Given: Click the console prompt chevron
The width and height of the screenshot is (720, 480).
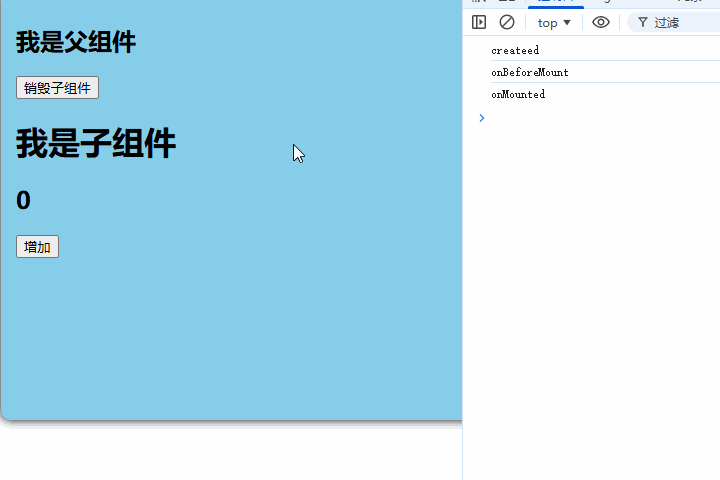Looking at the screenshot, I should [482, 118].
